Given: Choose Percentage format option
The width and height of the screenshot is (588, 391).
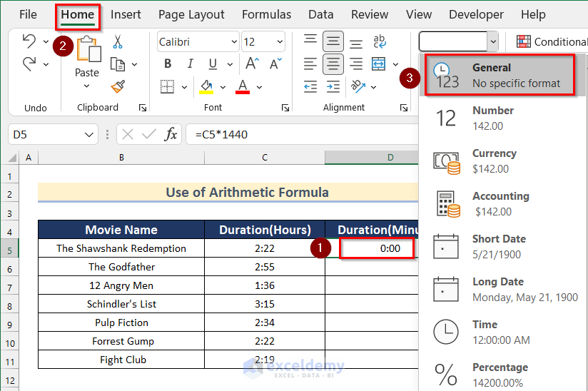Looking at the screenshot, I should pyautogui.click(x=502, y=375).
